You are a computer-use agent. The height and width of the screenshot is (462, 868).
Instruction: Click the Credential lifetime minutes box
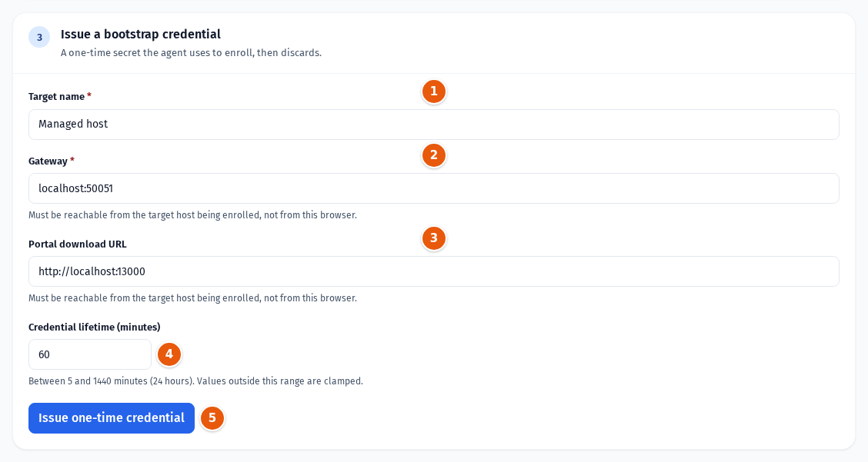[90, 354]
